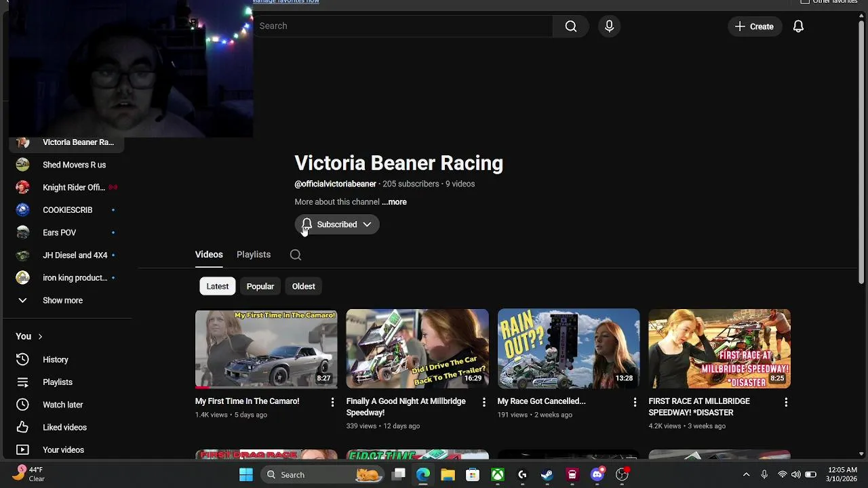Show hidden system tray icons
This screenshot has height=488, width=868.
(746, 474)
